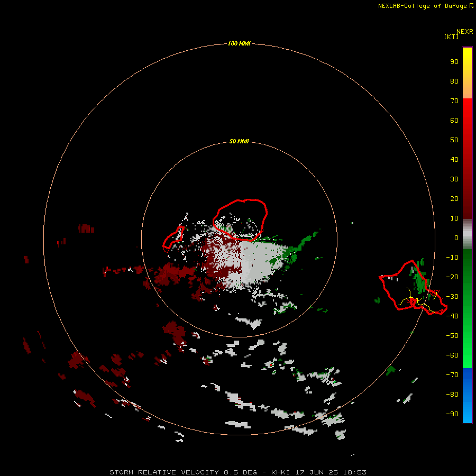Select the -70 value on the velocity scale
Screen dimensions: 476x476
(452, 374)
